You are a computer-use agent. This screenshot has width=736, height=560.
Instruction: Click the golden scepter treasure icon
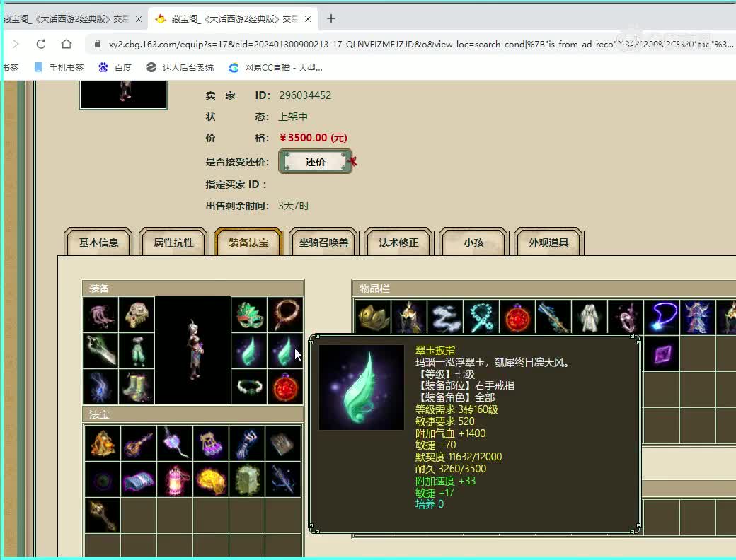103,516
